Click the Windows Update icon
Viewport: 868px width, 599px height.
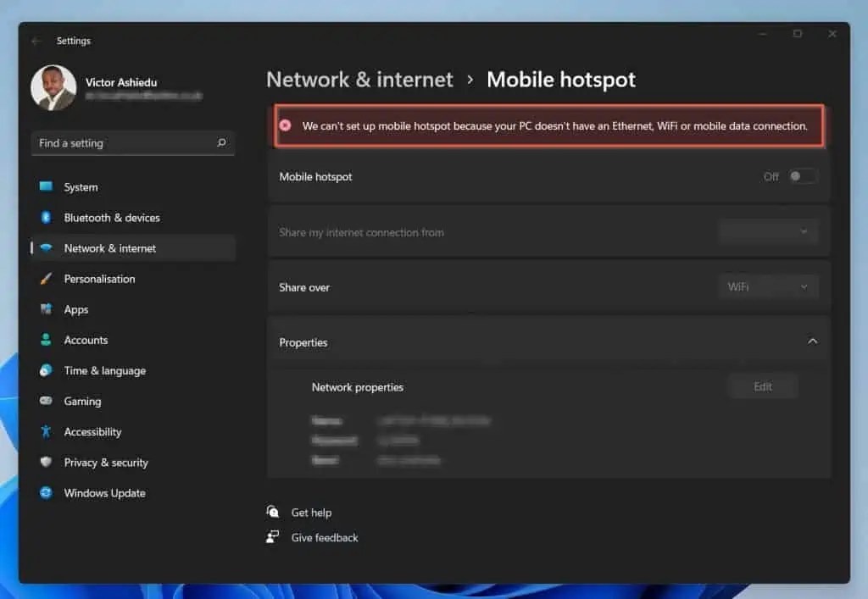(x=47, y=493)
